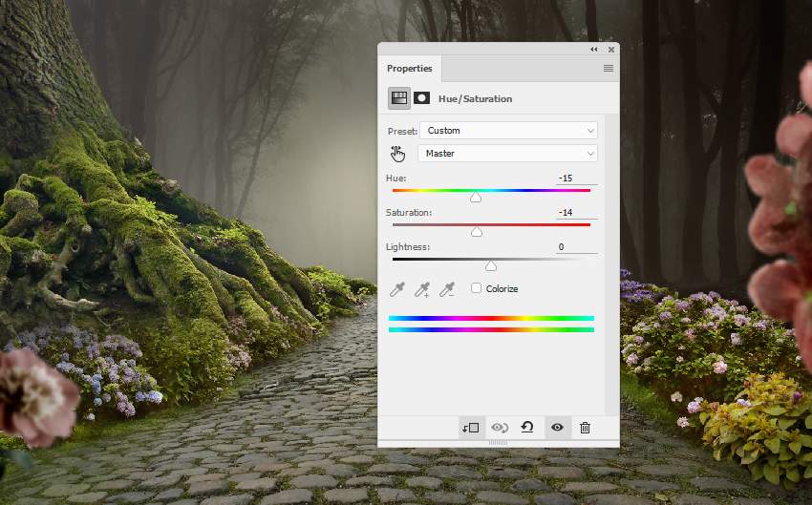Click the upper color spectrum bar
The height and width of the screenshot is (505, 812).
(x=491, y=318)
